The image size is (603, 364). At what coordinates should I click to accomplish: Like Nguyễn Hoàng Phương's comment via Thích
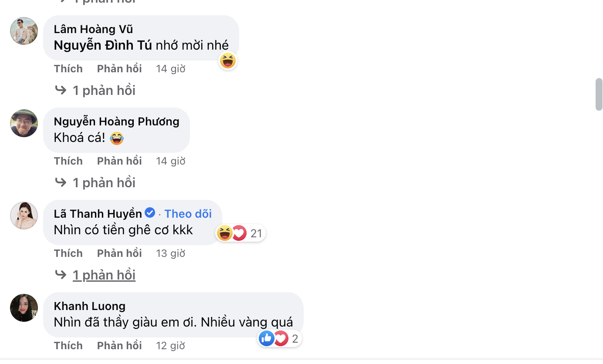[x=68, y=161]
